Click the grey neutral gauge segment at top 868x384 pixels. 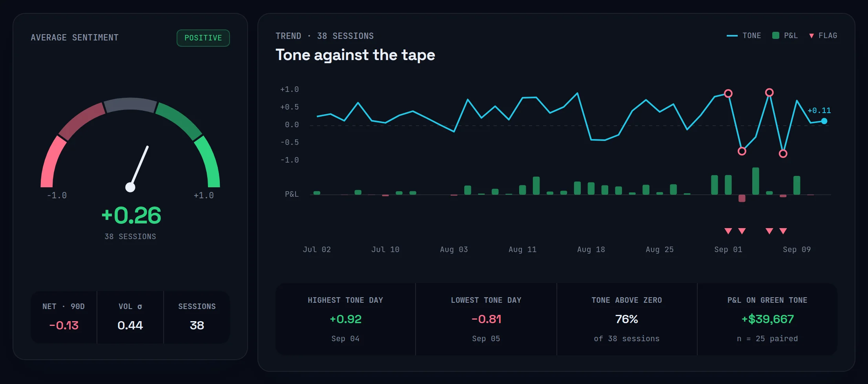(x=130, y=104)
